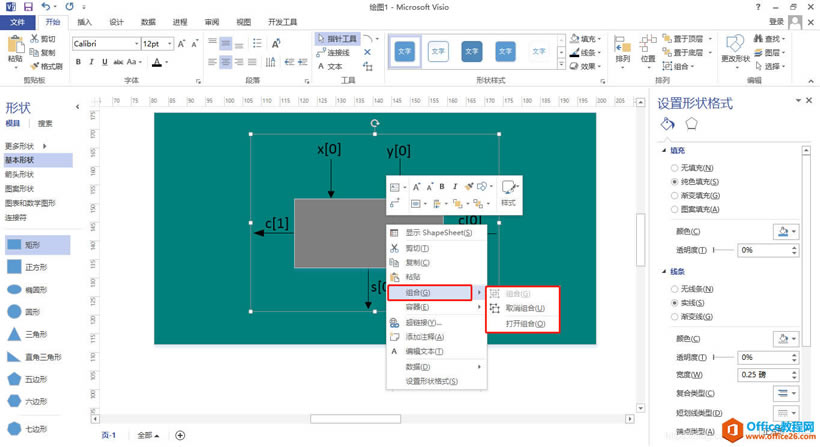Select Solid line (实线) radio option
Screen dimensions: 820x447
pyautogui.click(x=674, y=303)
